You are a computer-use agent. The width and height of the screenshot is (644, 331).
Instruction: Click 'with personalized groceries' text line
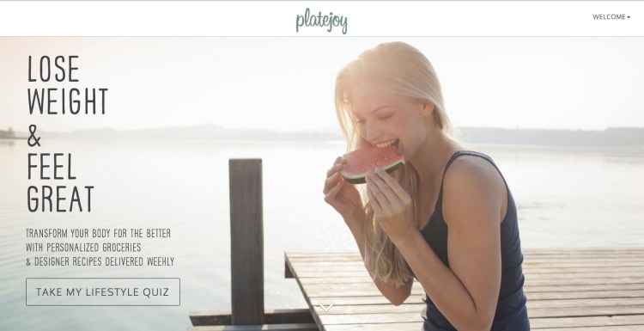pyautogui.click(x=83, y=248)
